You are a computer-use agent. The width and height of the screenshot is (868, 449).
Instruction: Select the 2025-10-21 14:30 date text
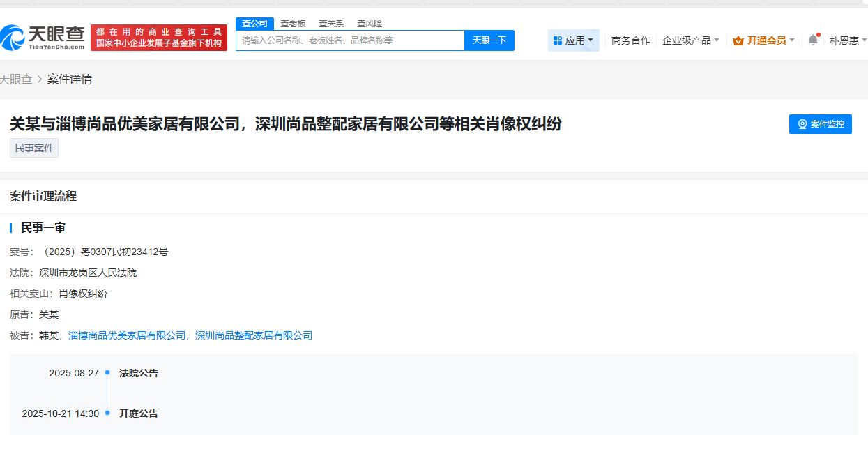[61, 413]
